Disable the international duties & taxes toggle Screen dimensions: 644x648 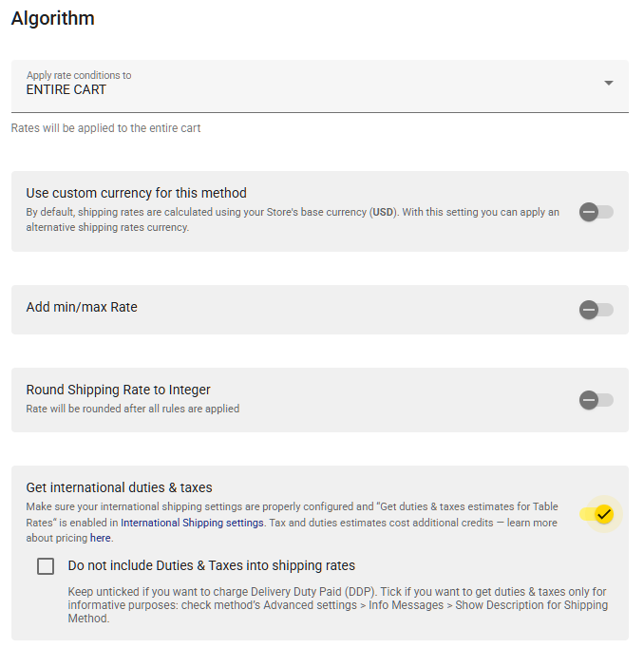(x=597, y=514)
